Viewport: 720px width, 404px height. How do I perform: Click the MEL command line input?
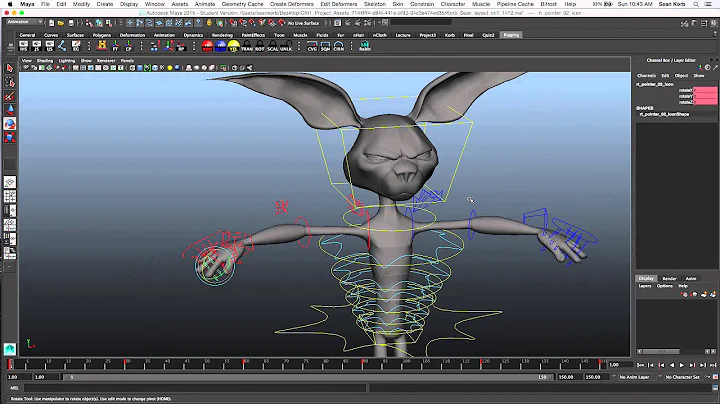[195, 388]
